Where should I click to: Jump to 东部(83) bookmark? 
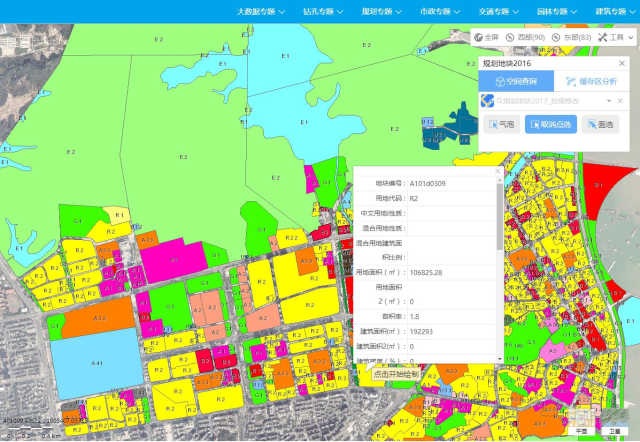point(578,37)
